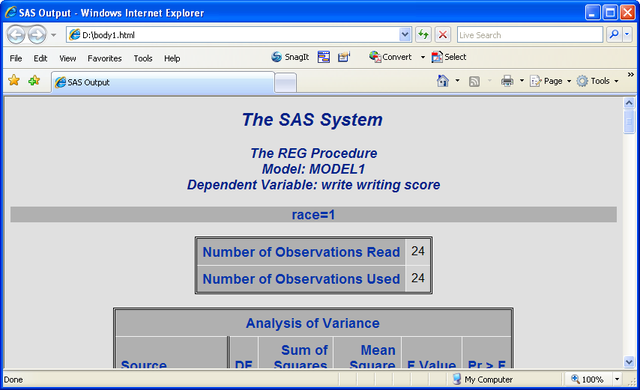Image resolution: width=640 pixels, height=390 pixels.
Task: Open the Help menu
Action: point(172,58)
